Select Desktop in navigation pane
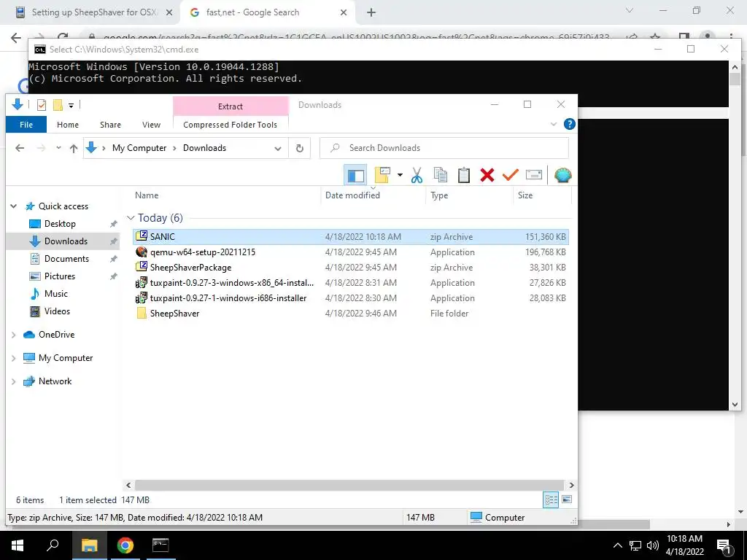The image size is (747, 560). coord(60,224)
